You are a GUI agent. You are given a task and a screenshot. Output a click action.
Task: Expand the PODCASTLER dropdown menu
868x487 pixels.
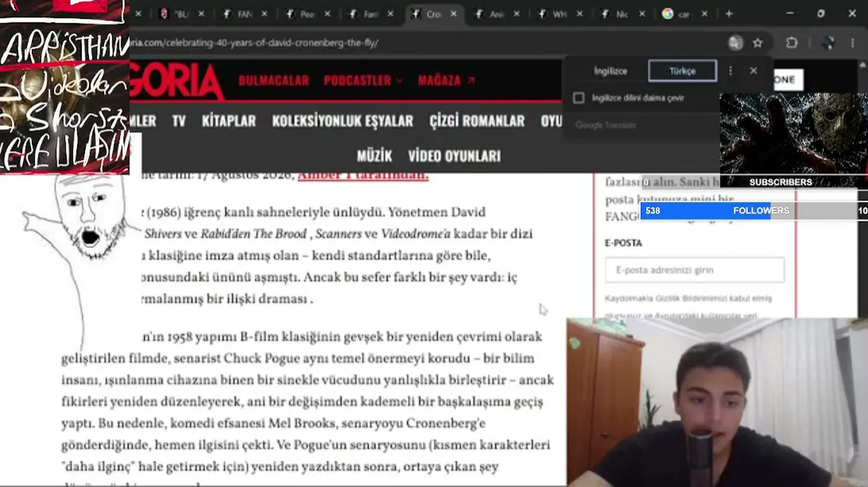pos(363,80)
